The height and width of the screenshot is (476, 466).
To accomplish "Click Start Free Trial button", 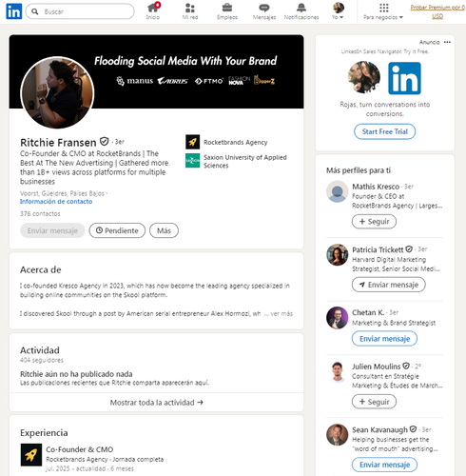I will [385, 131].
